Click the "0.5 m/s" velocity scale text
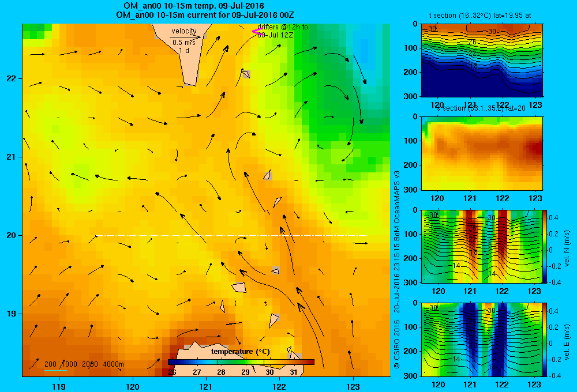Image resolution: width=577 pixels, height=392 pixels. (x=184, y=43)
